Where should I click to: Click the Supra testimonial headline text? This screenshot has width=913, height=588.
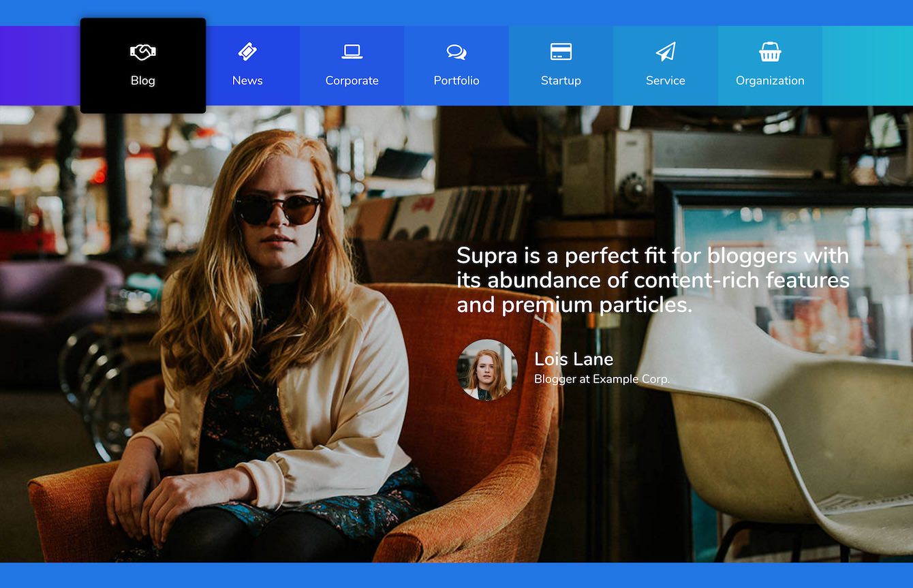(653, 280)
